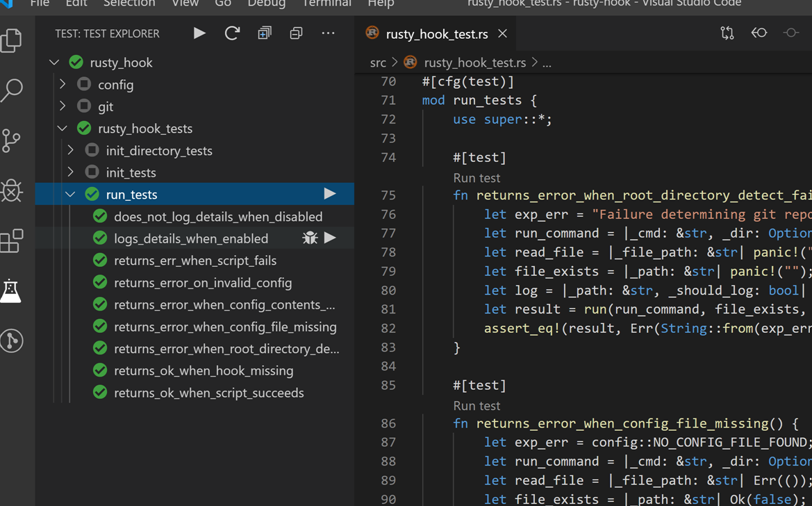Screen dimensions: 812x506
Task: Expand the git test group
Action: point(63,106)
